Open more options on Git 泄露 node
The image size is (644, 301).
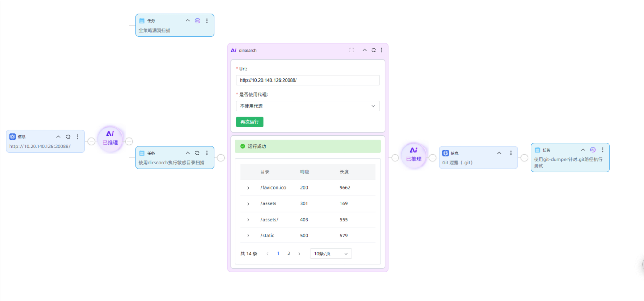tap(511, 153)
